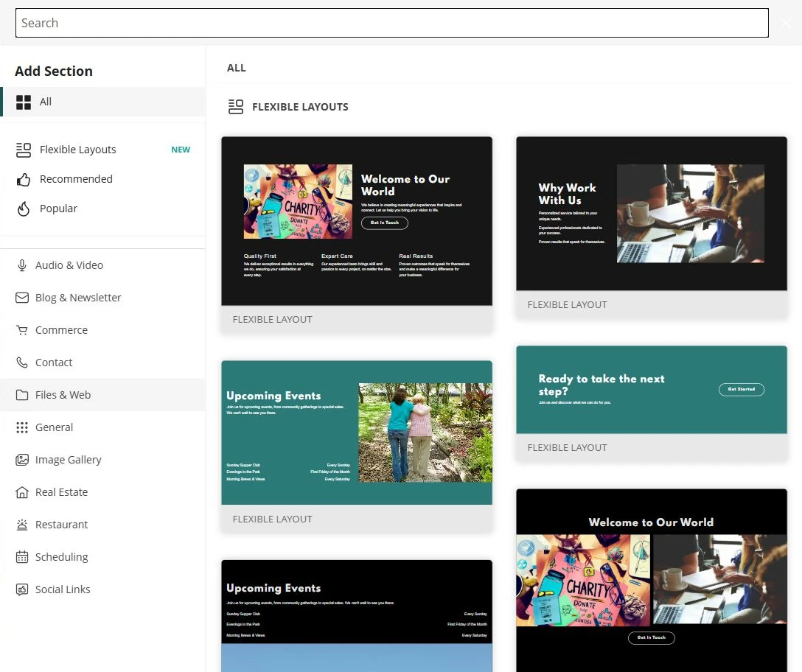The height and width of the screenshot is (672, 802).
Task: Open Flexible Layouts category
Action: pyautogui.click(x=102, y=150)
